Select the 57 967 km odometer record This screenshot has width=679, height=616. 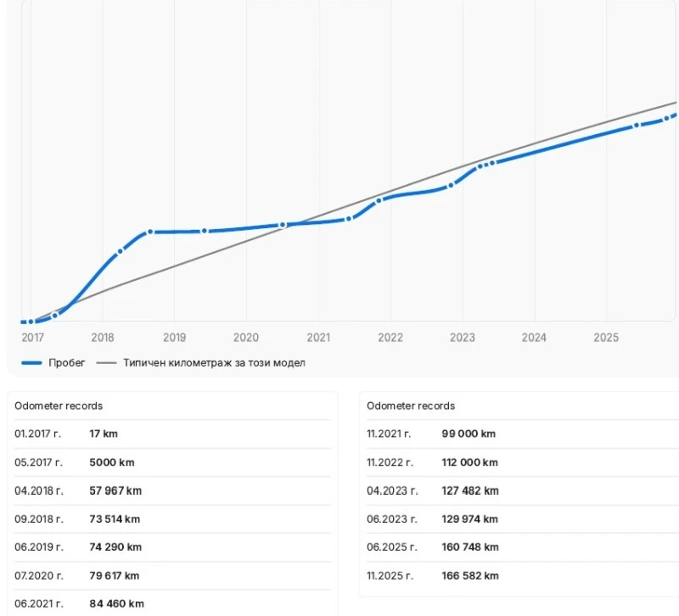click(115, 491)
